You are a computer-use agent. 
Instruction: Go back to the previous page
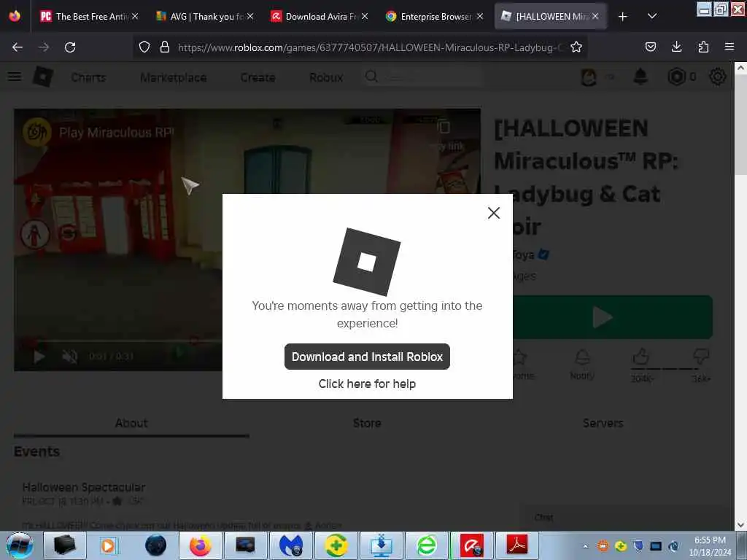pyautogui.click(x=18, y=47)
